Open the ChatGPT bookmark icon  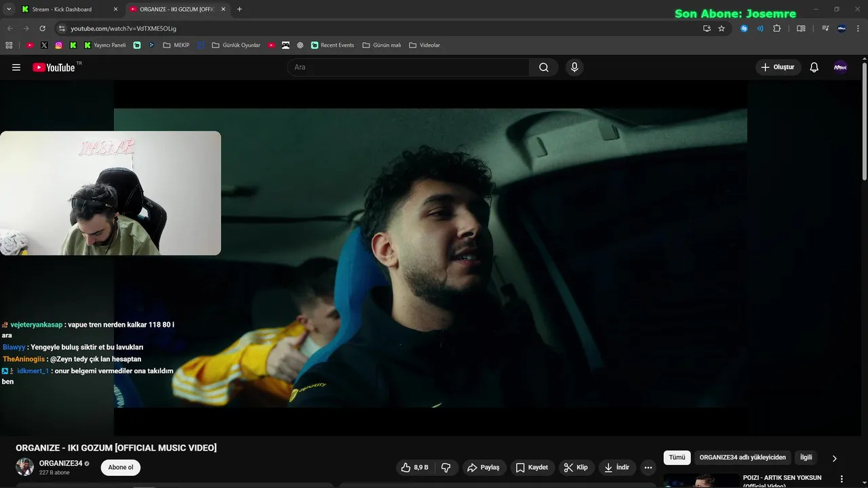[x=300, y=45]
